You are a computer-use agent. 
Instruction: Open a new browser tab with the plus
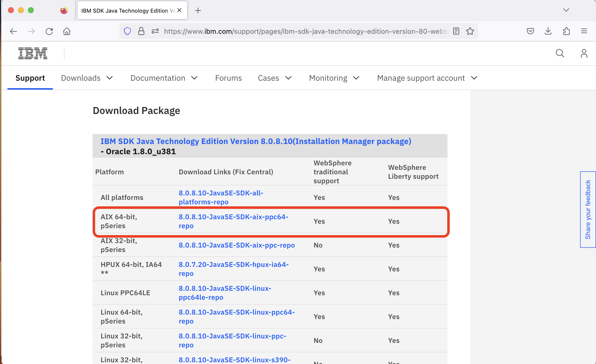pos(198,10)
